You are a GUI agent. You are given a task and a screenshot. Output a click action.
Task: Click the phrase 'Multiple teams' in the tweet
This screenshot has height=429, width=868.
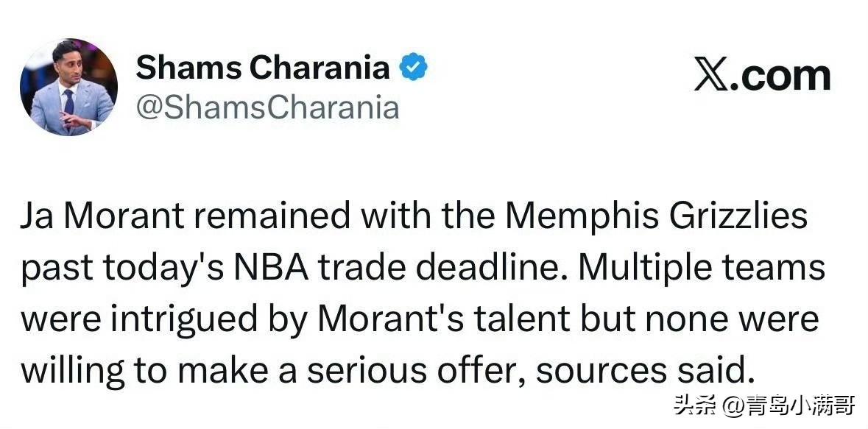point(702,269)
